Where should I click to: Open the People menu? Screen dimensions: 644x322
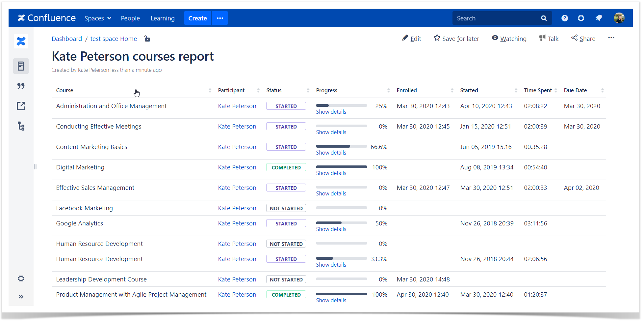tap(130, 18)
